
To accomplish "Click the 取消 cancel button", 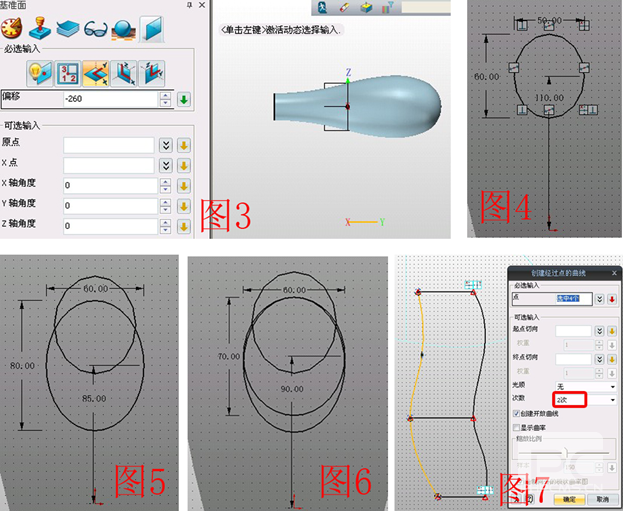I will click(600, 499).
